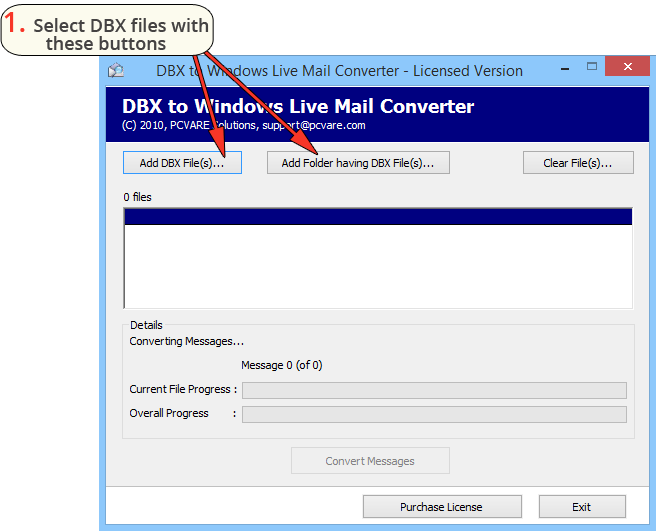Clear File(s) from the list
Screen dimensions: 657x531
pyautogui.click(x=578, y=163)
